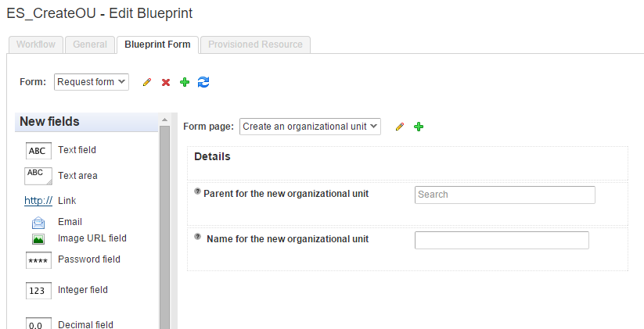Switch to the General tab
Image resolution: width=644 pixels, height=329 pixels.
pos(90,45)
